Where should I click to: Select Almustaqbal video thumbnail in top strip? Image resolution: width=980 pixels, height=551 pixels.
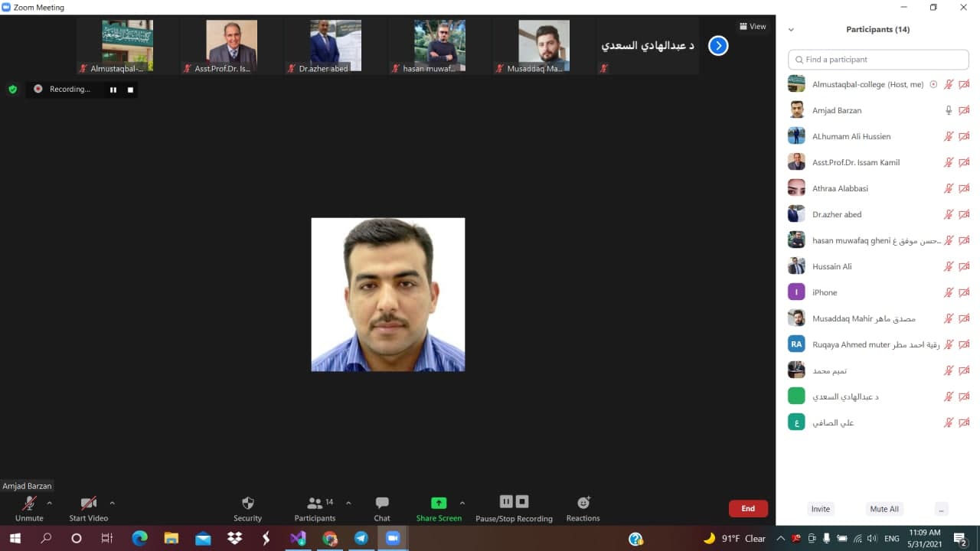(x=127, y=46)
